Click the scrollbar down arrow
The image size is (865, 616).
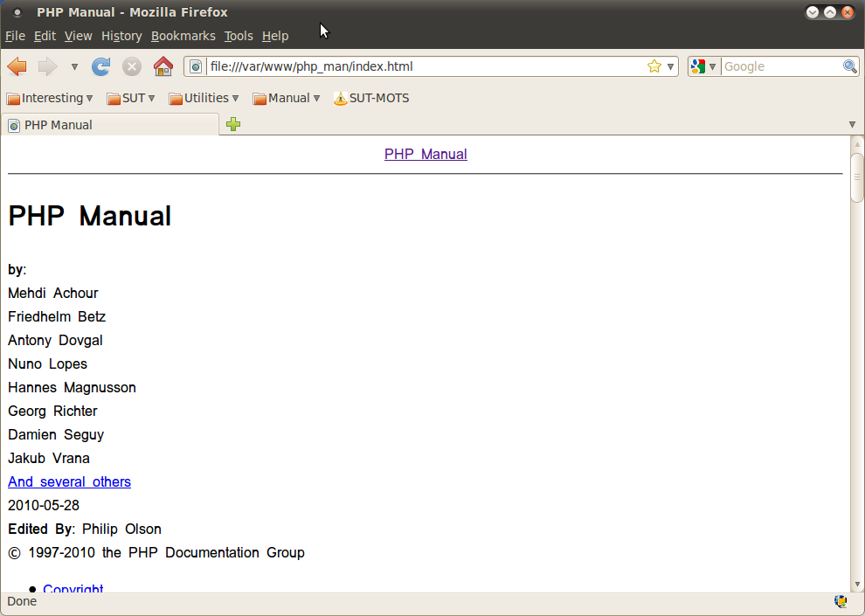[x=857, y=584]
